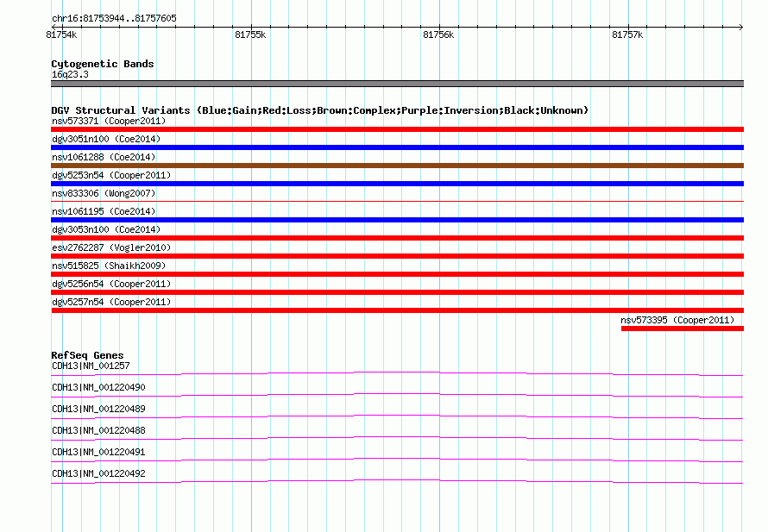
Task: Click the dgv5253n54 (Cooper2011) label
Action: (x=111, y=175)
